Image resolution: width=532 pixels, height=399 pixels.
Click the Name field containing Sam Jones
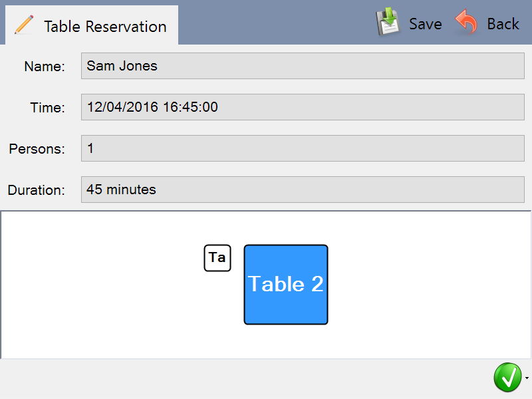(x=303, y=66)
